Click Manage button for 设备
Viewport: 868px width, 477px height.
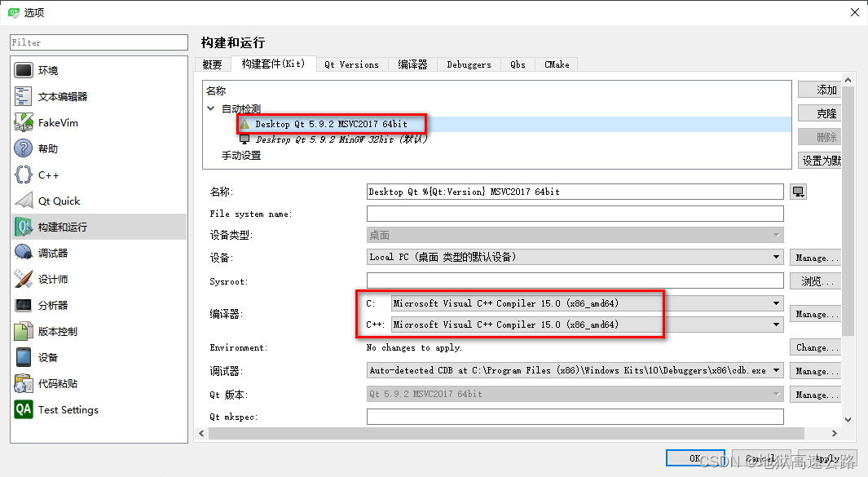point(815,258)
